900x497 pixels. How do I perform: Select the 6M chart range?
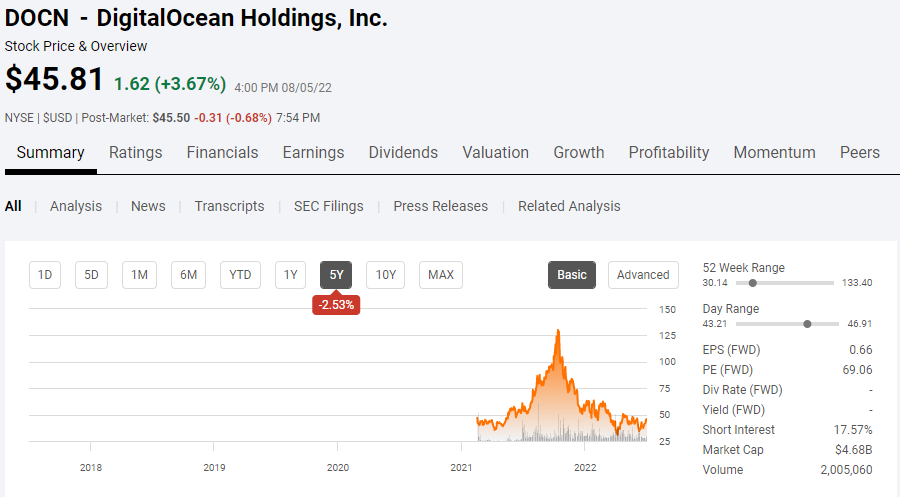188,275
